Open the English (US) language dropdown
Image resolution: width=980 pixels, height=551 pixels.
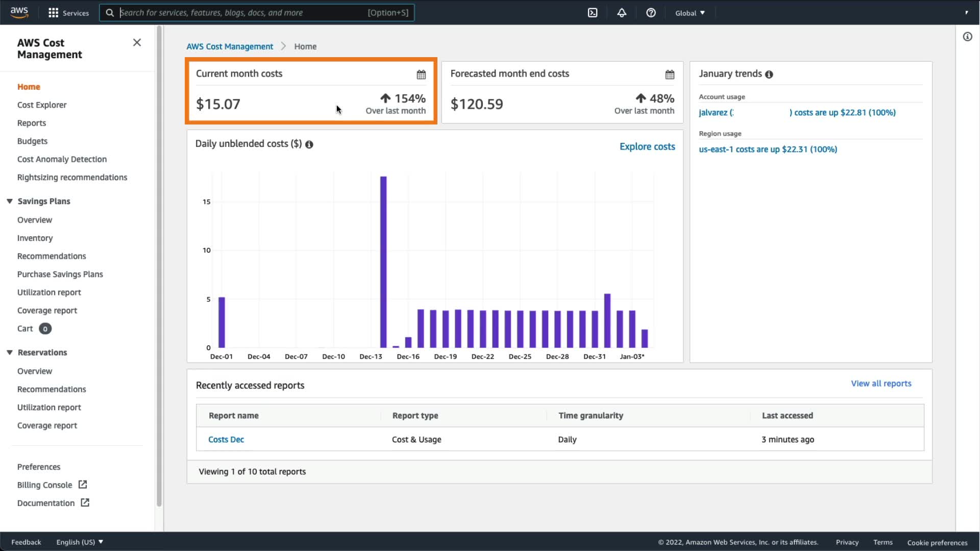coord(80,542)
